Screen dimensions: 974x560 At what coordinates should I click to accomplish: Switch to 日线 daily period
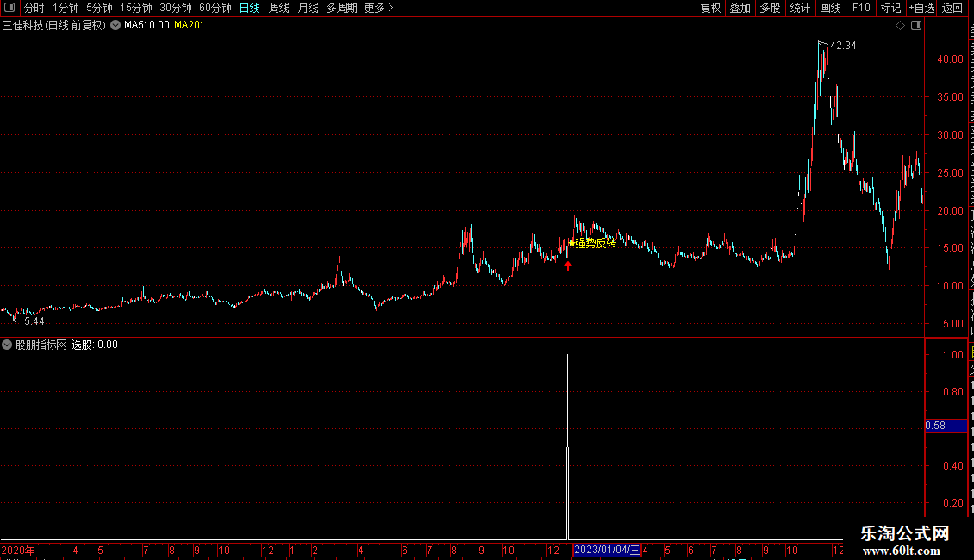pyautogui.click(x=250, y=8)
